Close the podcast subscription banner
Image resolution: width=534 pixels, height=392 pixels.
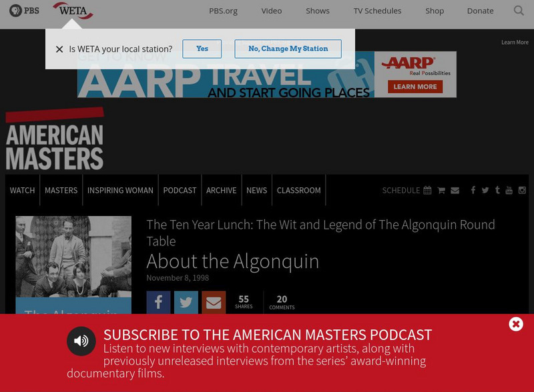click(515, 324)
